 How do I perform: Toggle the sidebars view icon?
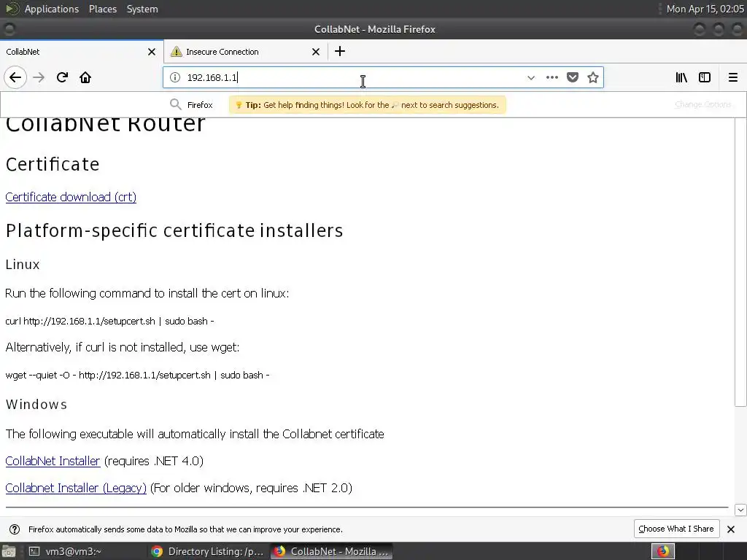point(705,77)
